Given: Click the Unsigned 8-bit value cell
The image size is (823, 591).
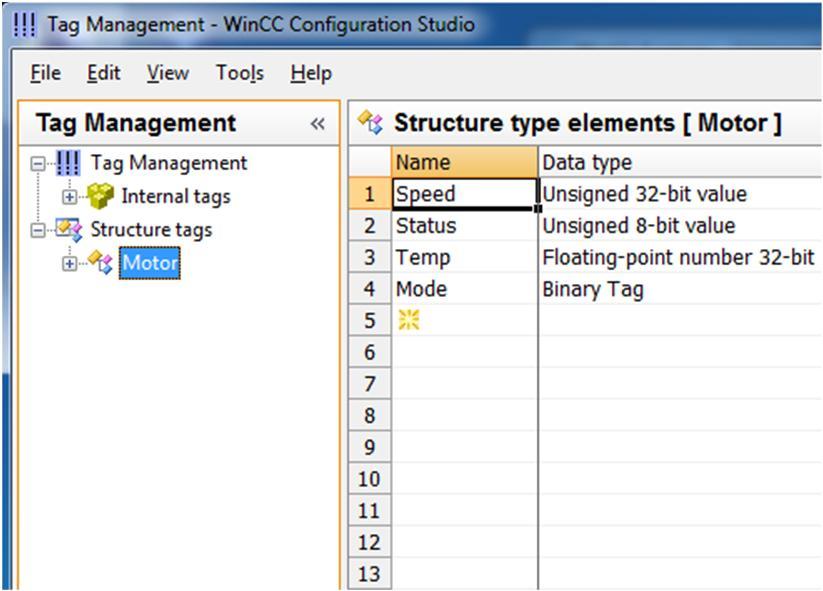Looking at the screenshot, I should point(680,226).
